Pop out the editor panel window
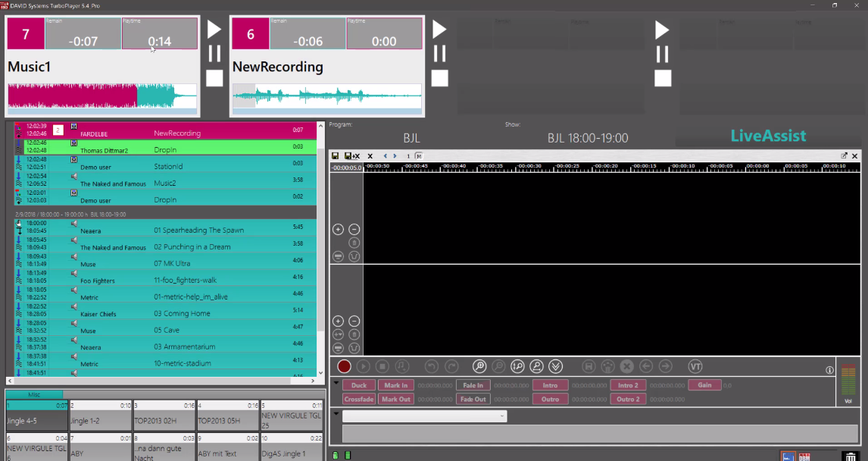Screen dimensions: 868x461 [844, 155]
